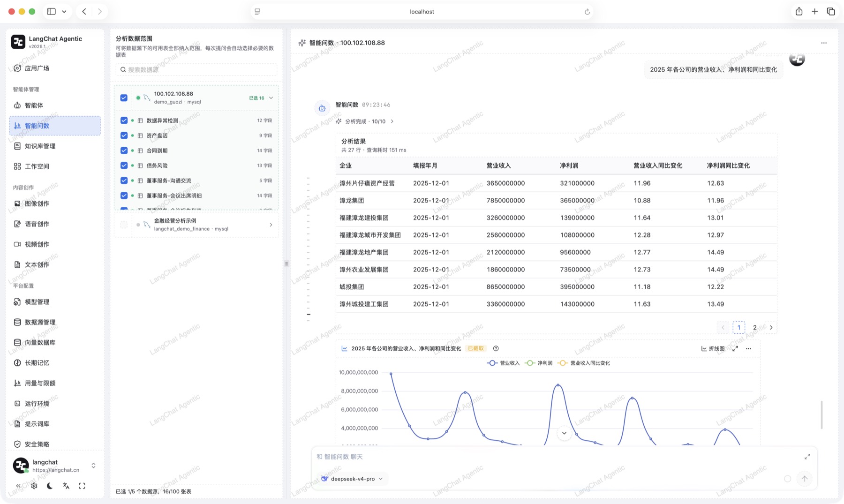The image size is (844, 504).
Task: Open the settings gear icon in sidebar footer
Action: point(34,486)
